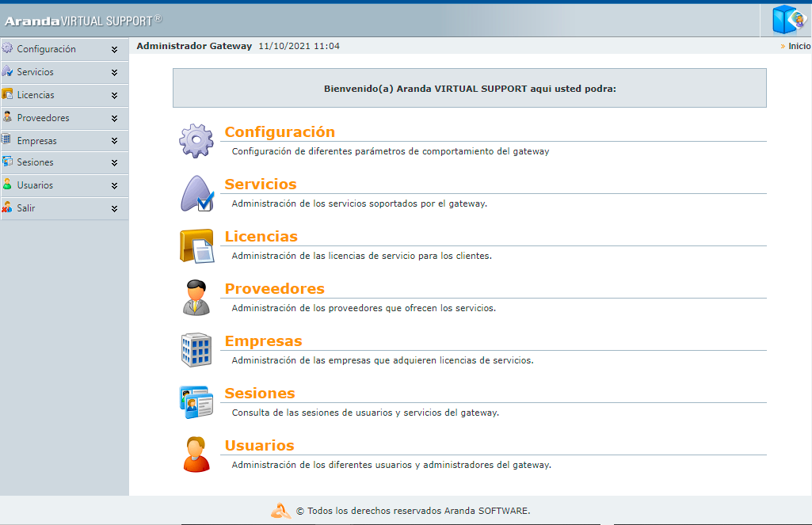Image resolution: width=812 pixels, height=525 pixels.
Task: Select Proveedores in the sidebar menu
Action: (x=43, y=117)
